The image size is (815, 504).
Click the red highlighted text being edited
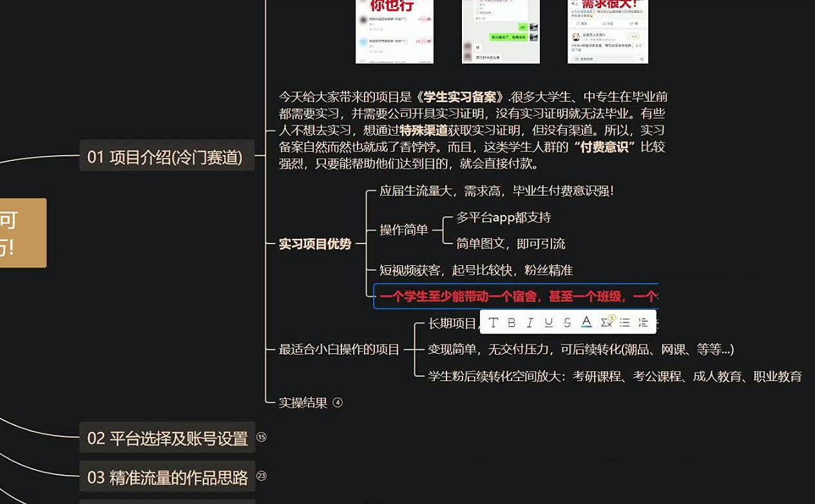pyautogui.click(x=509, y=297)
